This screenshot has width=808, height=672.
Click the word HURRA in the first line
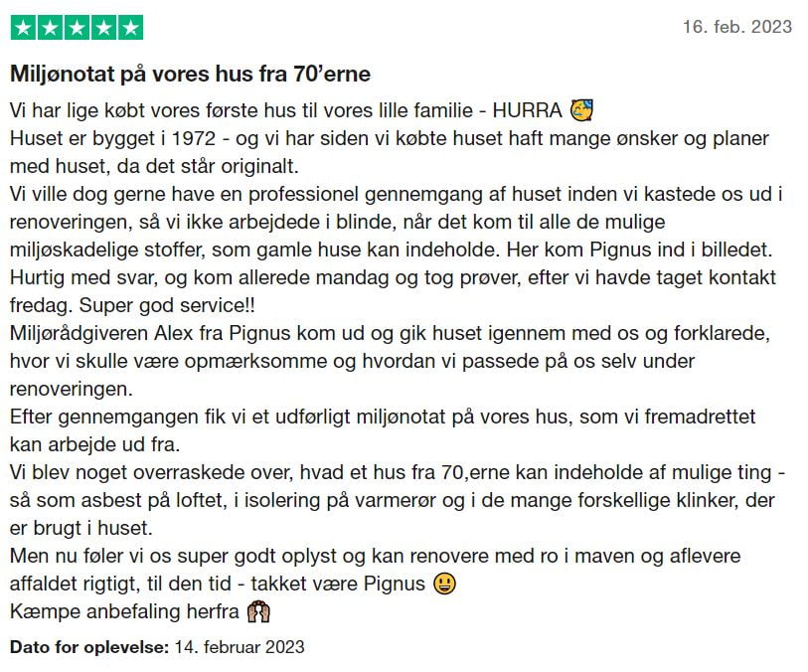pos(527,110)
